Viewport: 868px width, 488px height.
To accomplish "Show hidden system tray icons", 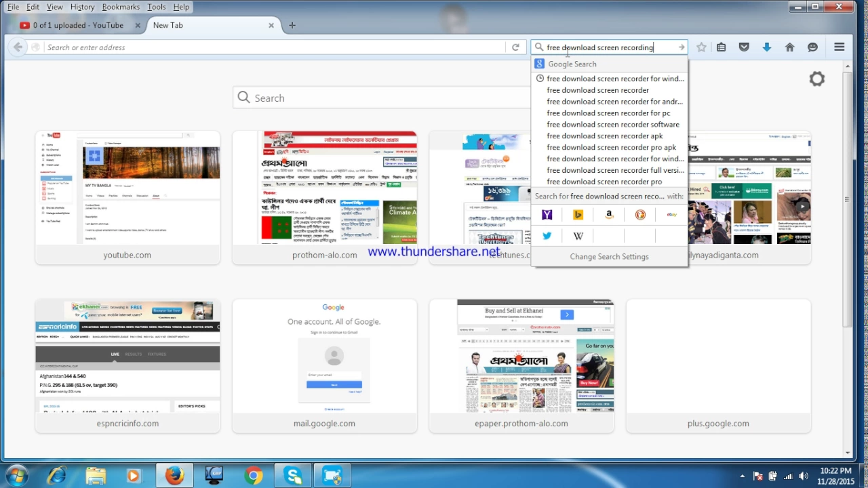I will [x=743, y=476].
